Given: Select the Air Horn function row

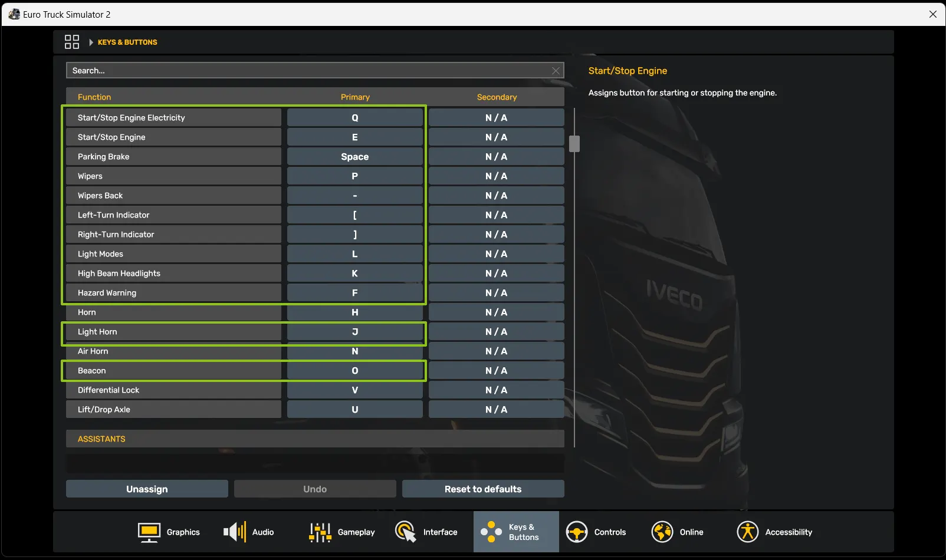Looking at the screenshot, I should [x=173, y=351].
